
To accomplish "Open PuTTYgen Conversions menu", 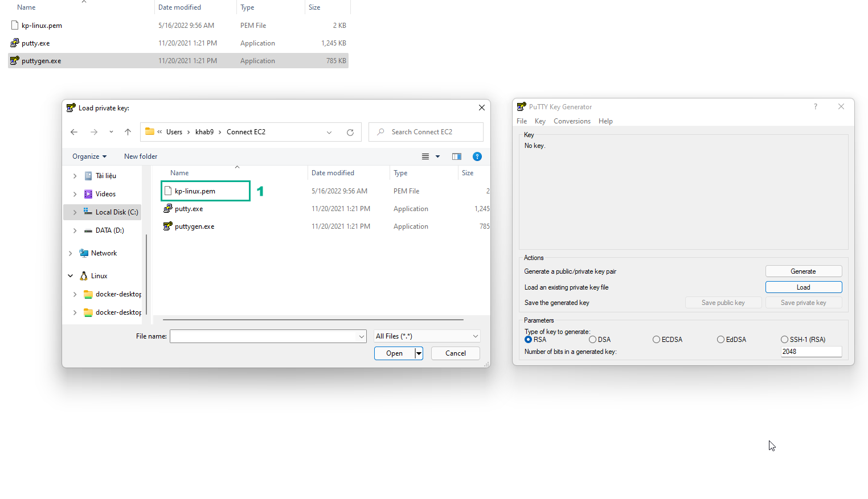I will coord(572,121).
